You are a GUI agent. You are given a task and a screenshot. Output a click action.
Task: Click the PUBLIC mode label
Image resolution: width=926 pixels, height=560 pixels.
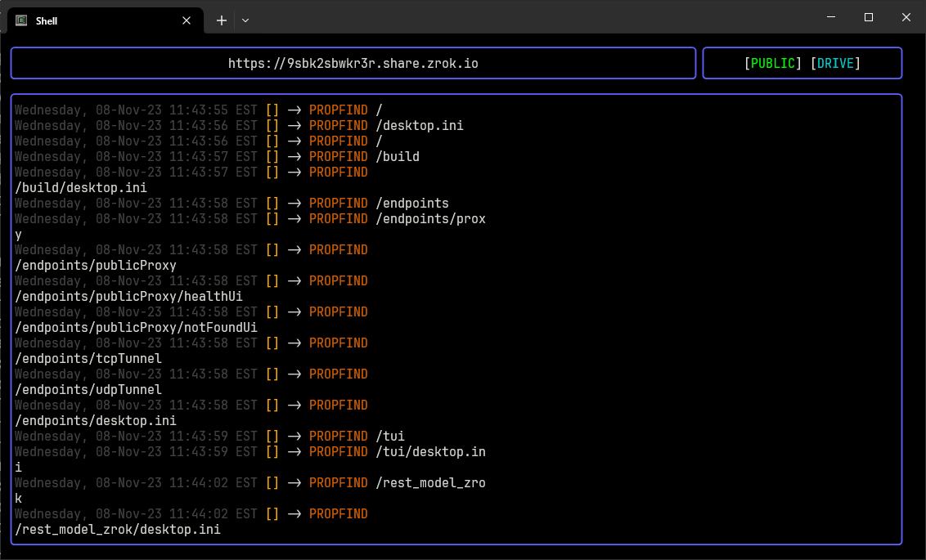773,63
